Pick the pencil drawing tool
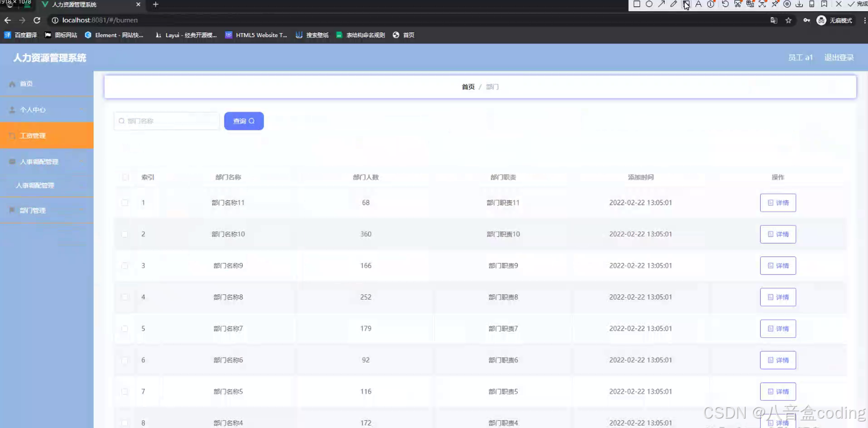The image size is (868, 428). coord(674,4)
